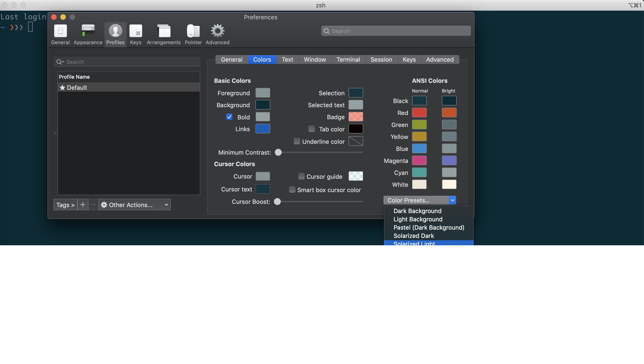
Task: Click the Badge color swatch
Action: click(356, 117)
